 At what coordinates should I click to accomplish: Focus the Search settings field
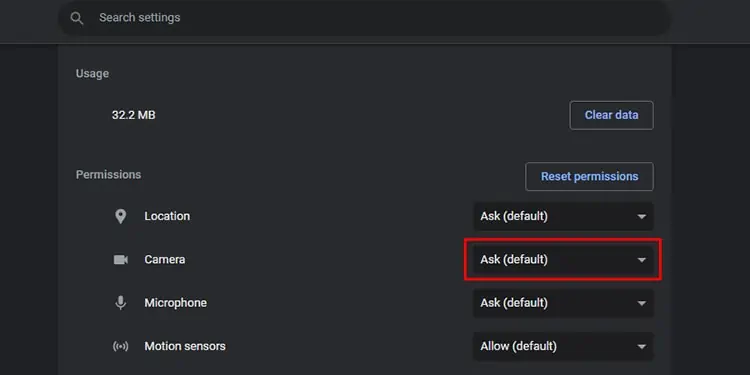pyautogui.click(x=364, y=18)
